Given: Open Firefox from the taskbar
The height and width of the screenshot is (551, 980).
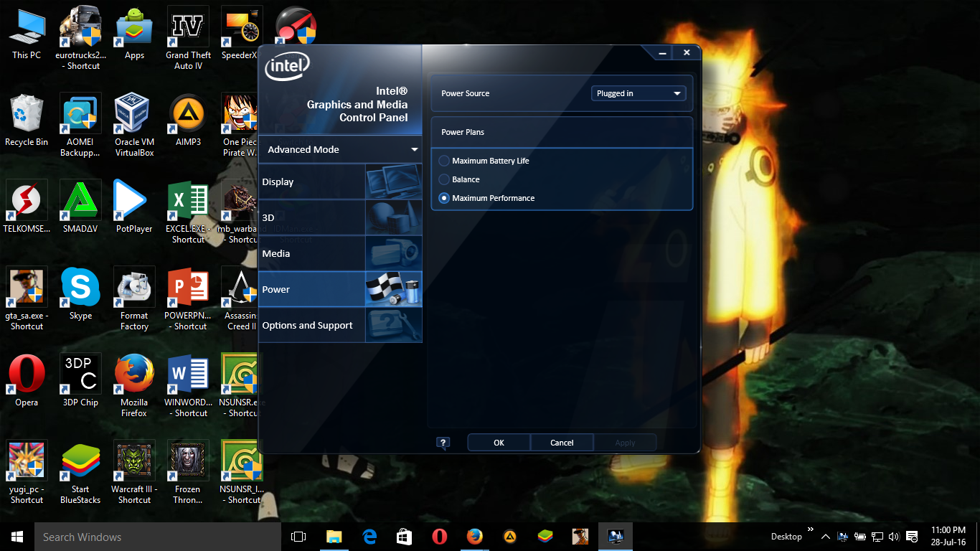Looking at the screenshot, I should click(x=475, y=537).
